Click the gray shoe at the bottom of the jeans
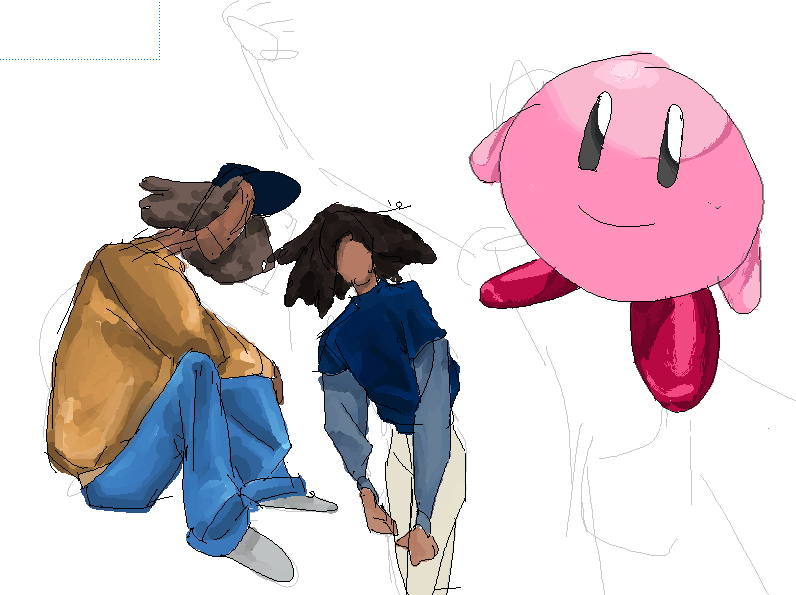The image size is (796, 595). pos(261,556)
